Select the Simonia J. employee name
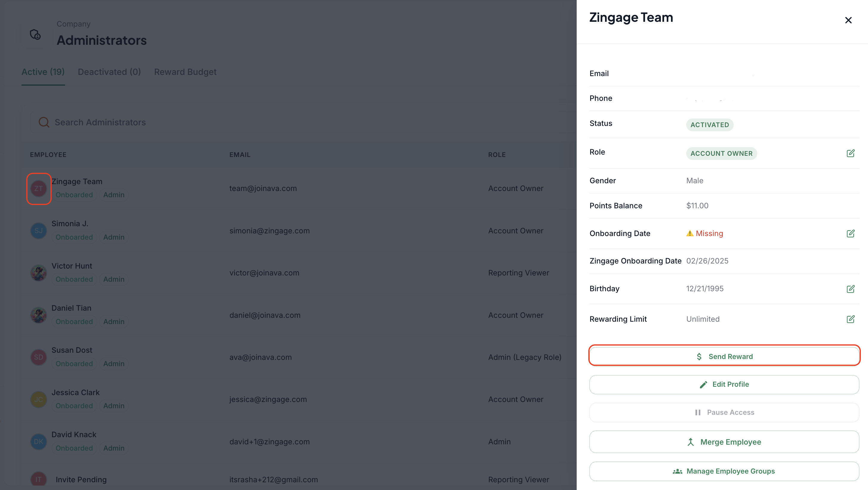The image size is (868, 490). pos(70,224)
